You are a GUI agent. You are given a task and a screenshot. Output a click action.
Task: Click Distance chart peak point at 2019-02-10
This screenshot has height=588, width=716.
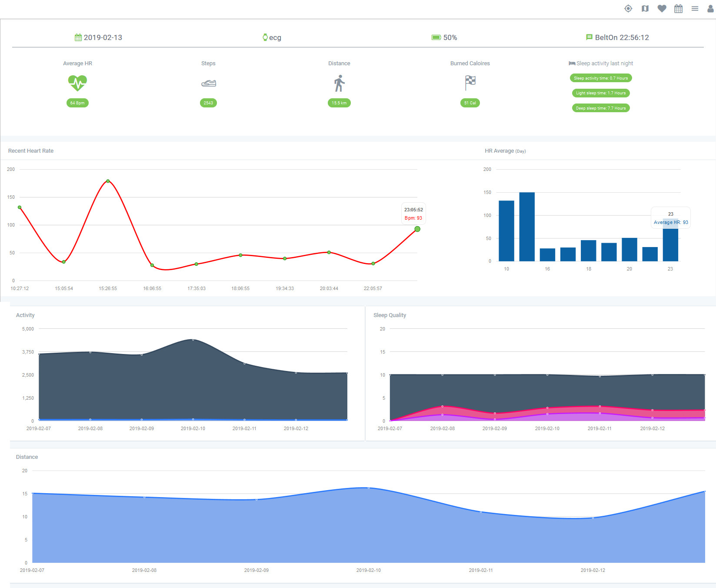(369, 488)
